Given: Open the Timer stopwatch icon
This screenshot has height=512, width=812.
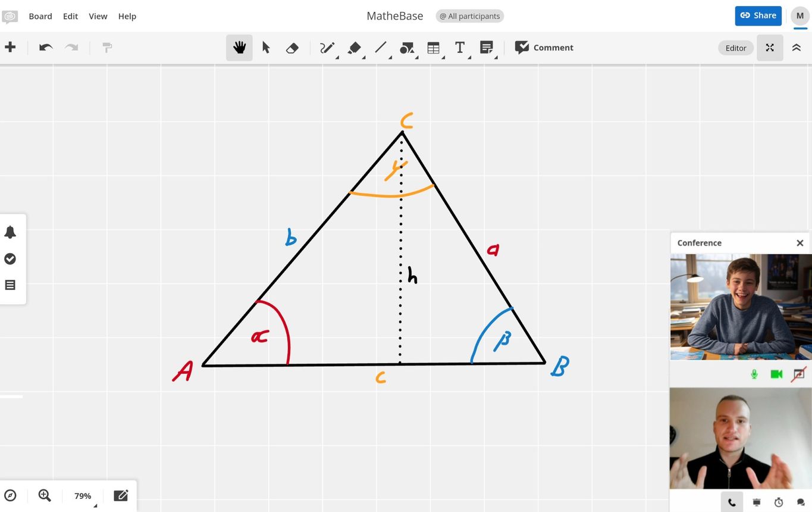Looking at the screenshot, I should pos(779,502).
